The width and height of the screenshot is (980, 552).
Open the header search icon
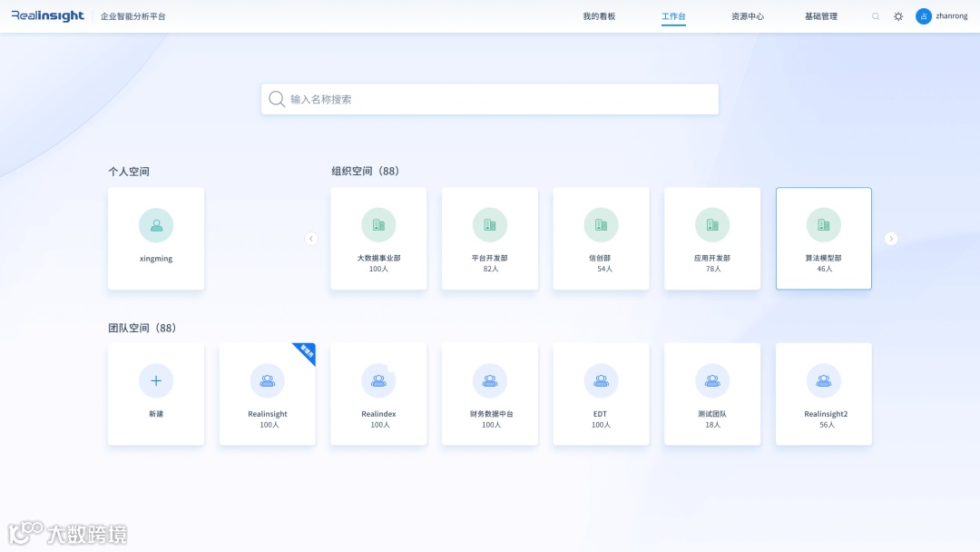pos(876,16)
